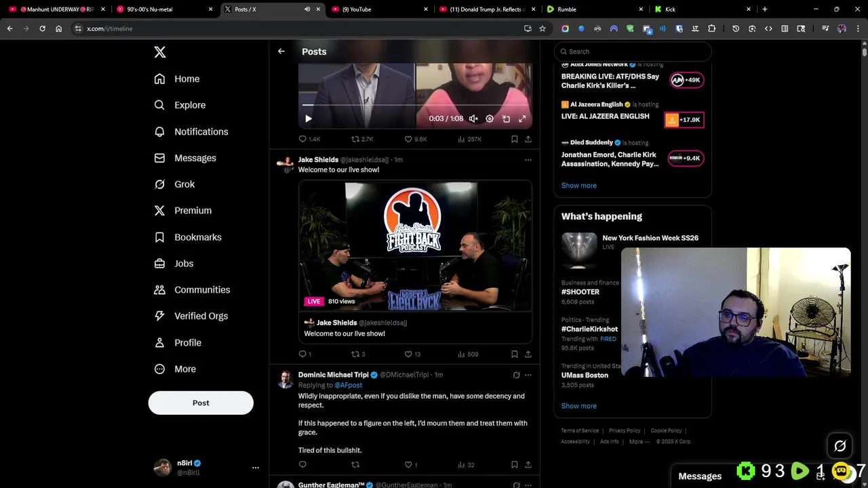Image resolution: width=868 pixels, height=488 pixels.
Task: Expand the More sidebar menu
Action: tap(175, 369)
